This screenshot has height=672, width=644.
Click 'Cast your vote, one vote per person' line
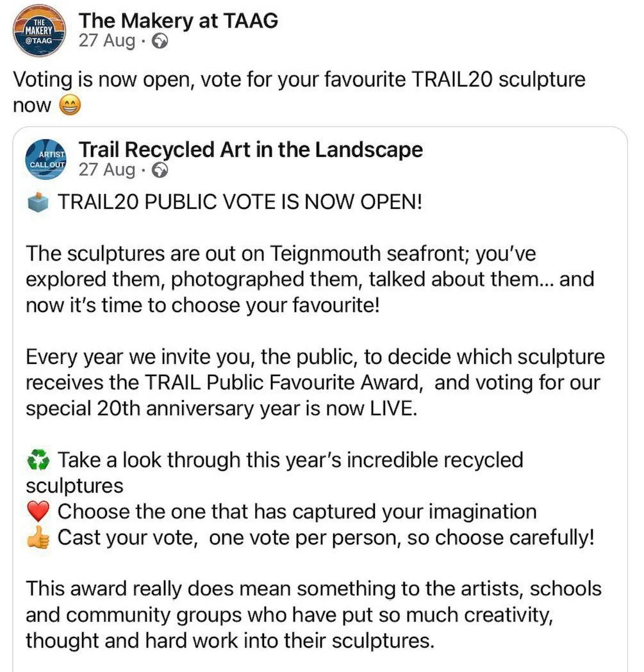[x=326, y=537]
